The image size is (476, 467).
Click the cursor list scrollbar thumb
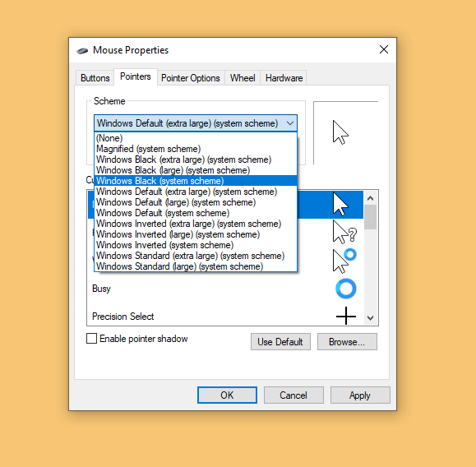[x=370, y=217]
